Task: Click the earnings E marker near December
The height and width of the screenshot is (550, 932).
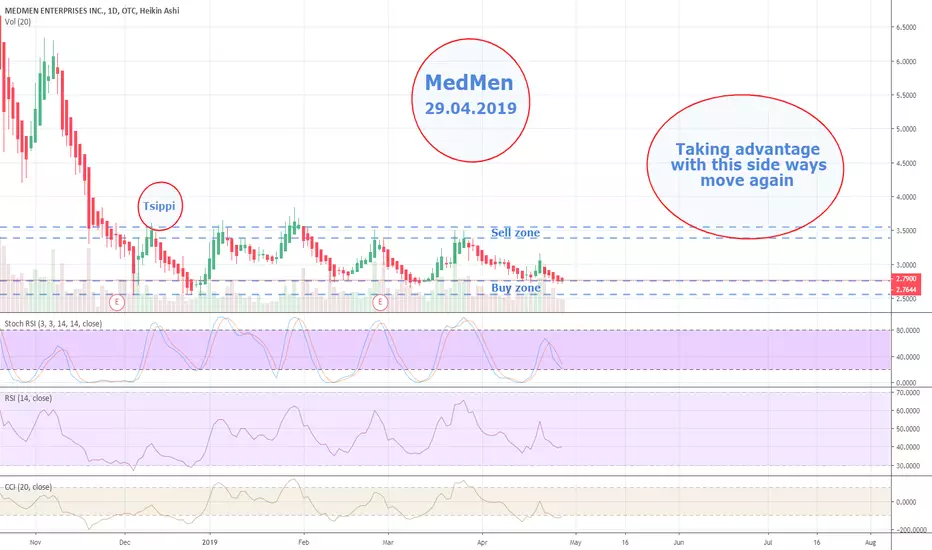Action: tap(117, 303)
